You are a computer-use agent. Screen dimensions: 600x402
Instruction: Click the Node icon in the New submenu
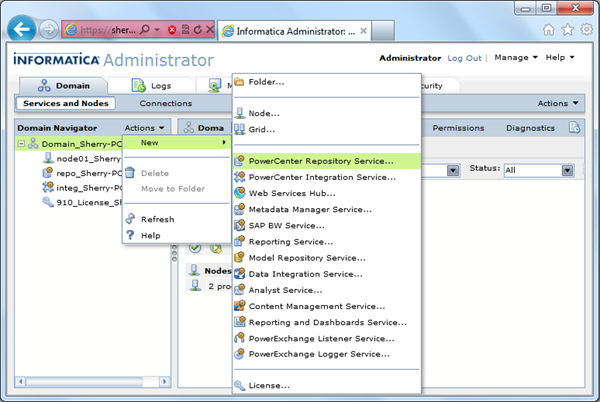click(x=240, y=113)
